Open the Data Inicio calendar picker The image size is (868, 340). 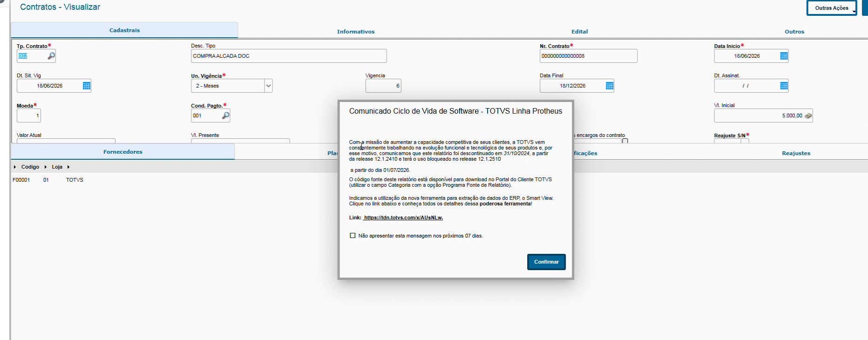click(784, 56)
